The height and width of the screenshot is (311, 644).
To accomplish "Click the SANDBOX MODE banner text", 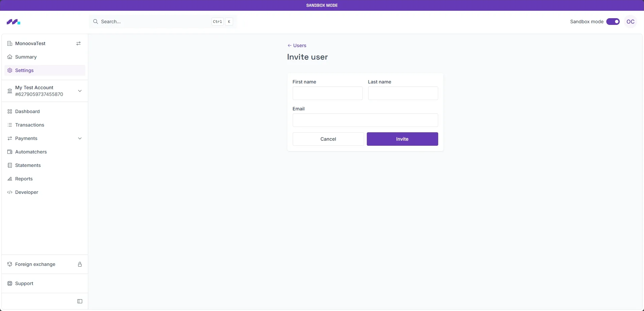I will (x=322, y=5).
